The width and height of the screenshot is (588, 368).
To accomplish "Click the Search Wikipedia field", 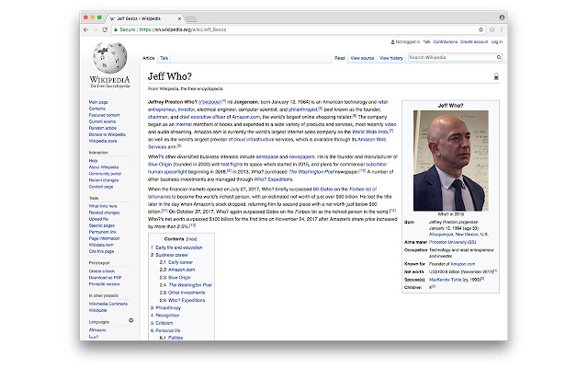I will click(x=451, y=57).
